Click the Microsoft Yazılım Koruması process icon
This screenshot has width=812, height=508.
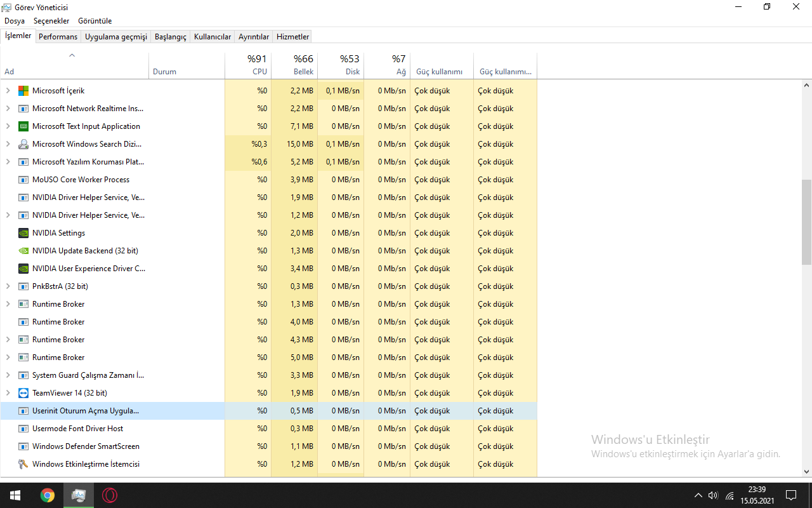pyautogui.click(x=23, y=162)
